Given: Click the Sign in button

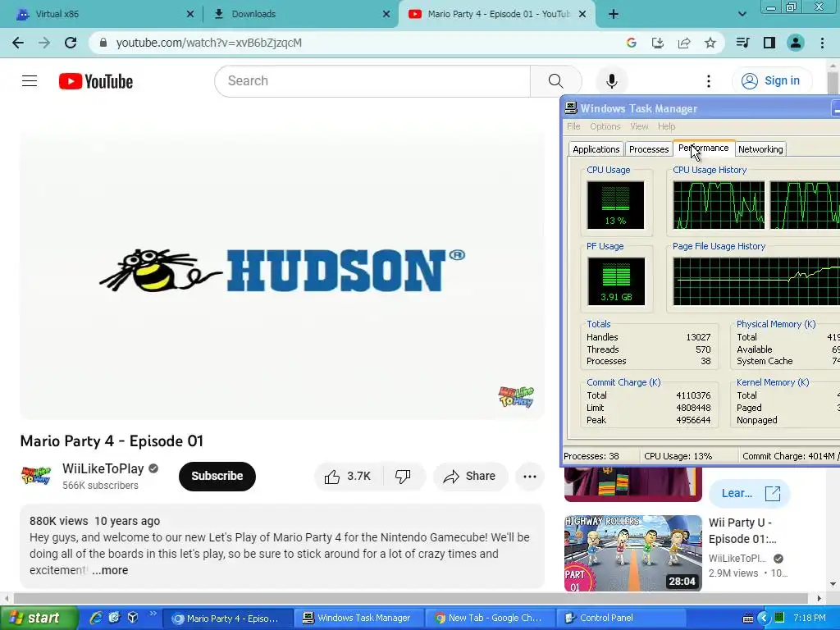Looking at the screenshot, I should coord(771,81).
